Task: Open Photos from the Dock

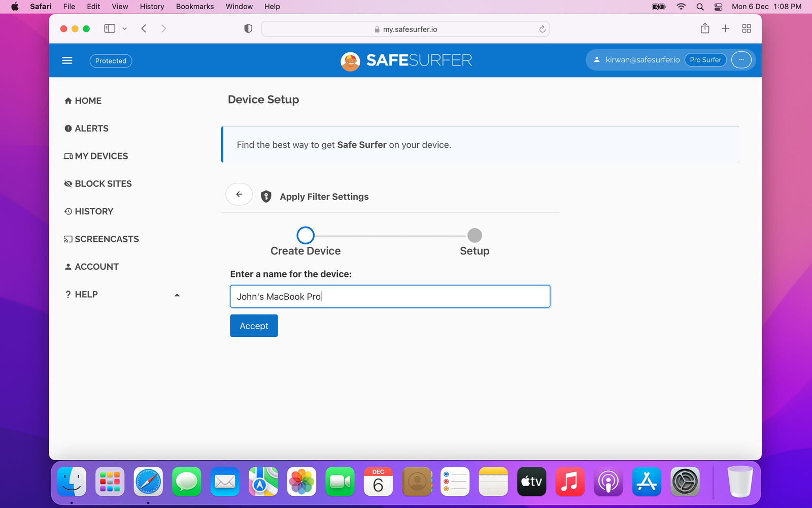Action: pos(301,481)
